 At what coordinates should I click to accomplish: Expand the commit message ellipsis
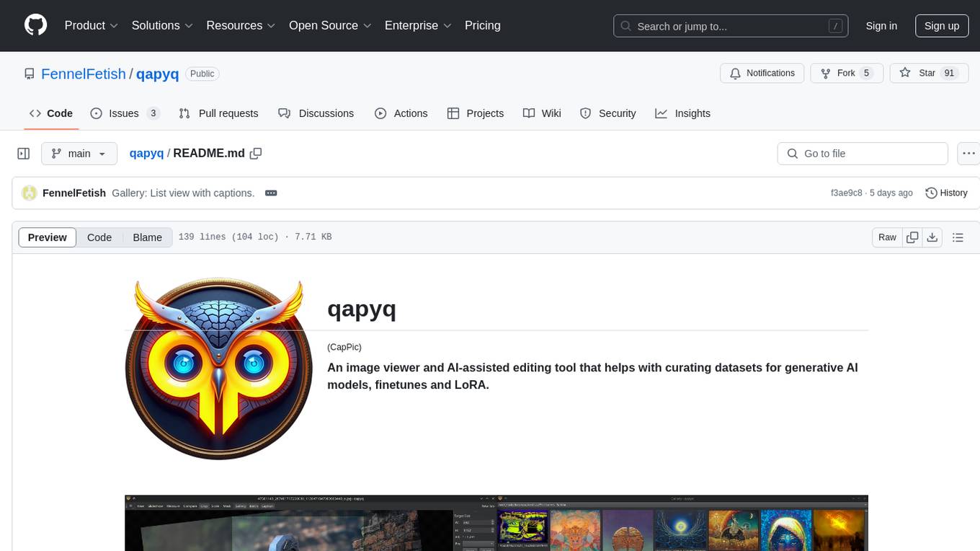tap(272, 193)
